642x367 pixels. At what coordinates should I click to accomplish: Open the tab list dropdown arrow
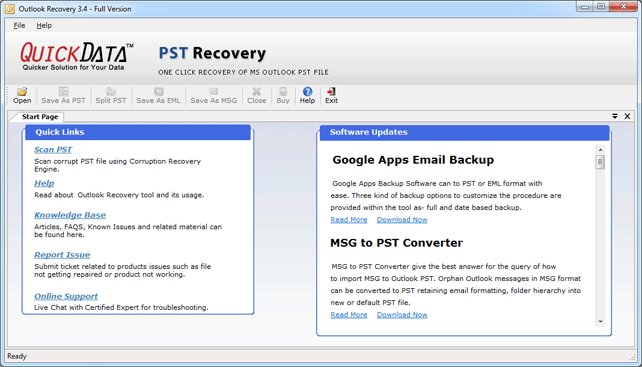tap(615, 116)
